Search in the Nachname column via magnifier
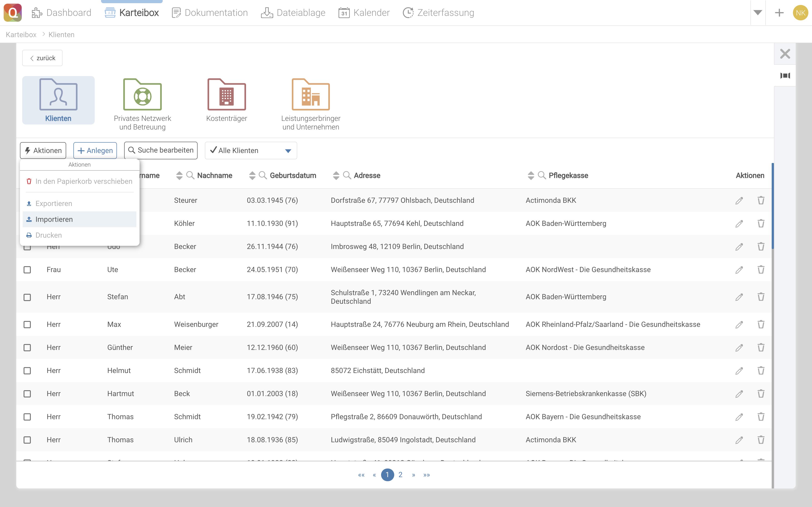Image resolution: width=812 pixels, height=507 pixels. coord(190,175)
